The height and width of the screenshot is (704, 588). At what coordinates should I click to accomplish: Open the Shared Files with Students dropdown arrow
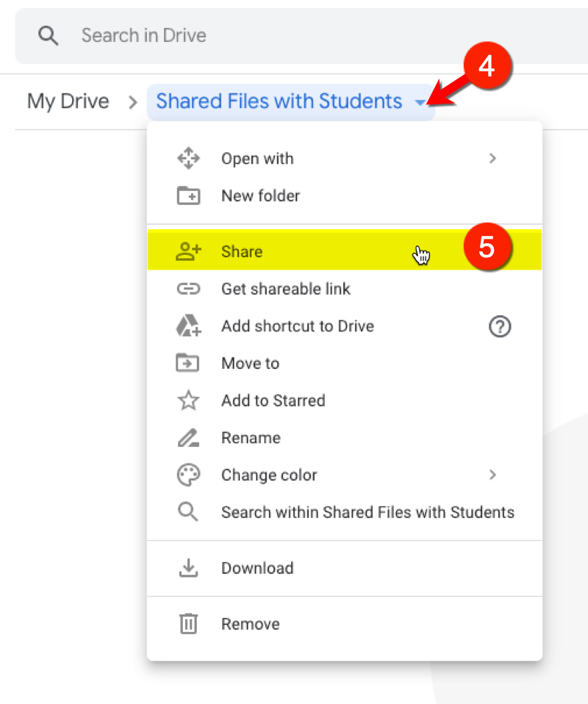pyautogui.click(x=420, y=103)
